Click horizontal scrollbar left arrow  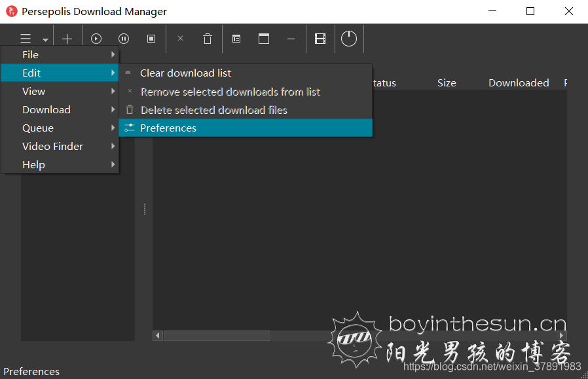point(158,336)
